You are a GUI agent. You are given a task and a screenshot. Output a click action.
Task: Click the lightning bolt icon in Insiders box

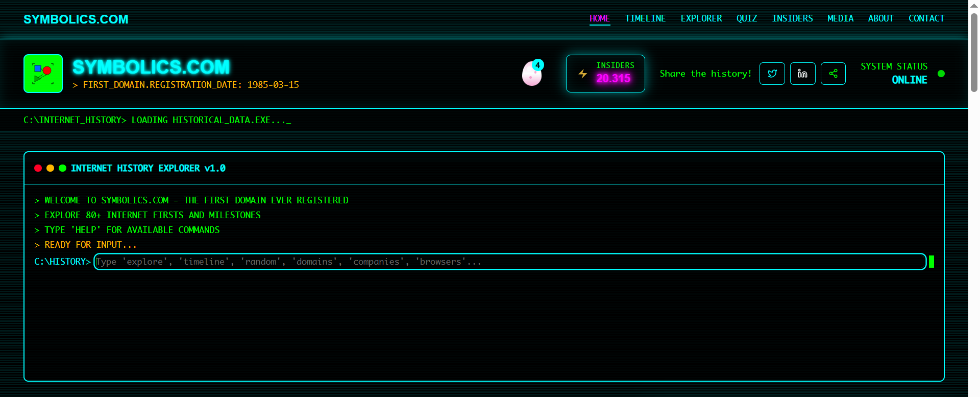[x=583, y=74]
